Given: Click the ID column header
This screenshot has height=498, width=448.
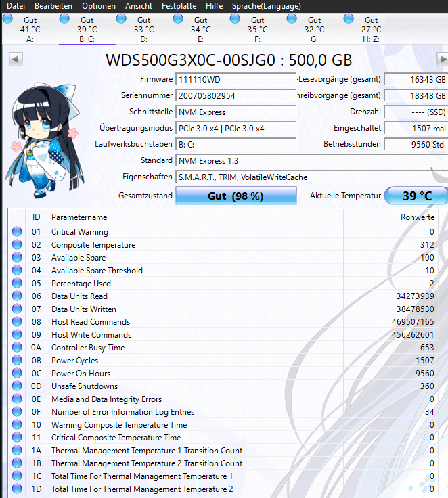Looking at the screenshot, I should point(37,217).
